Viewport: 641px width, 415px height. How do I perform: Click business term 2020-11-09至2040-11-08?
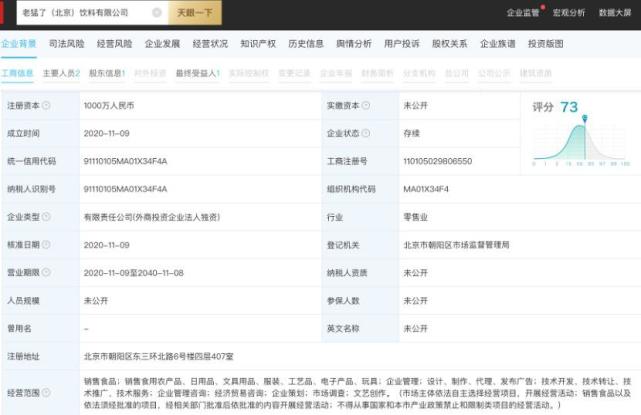[133, 272]
